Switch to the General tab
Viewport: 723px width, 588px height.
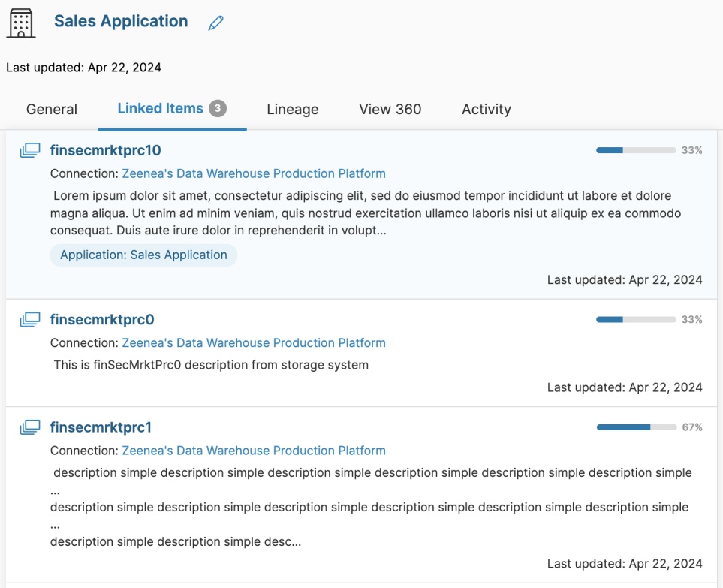tap(52, 110)
